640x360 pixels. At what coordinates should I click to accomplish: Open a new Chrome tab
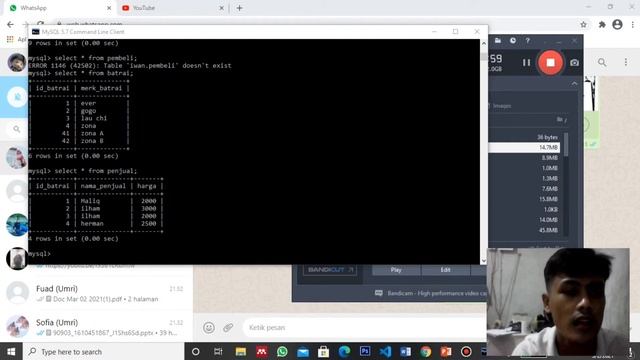(x=240, y=8)
